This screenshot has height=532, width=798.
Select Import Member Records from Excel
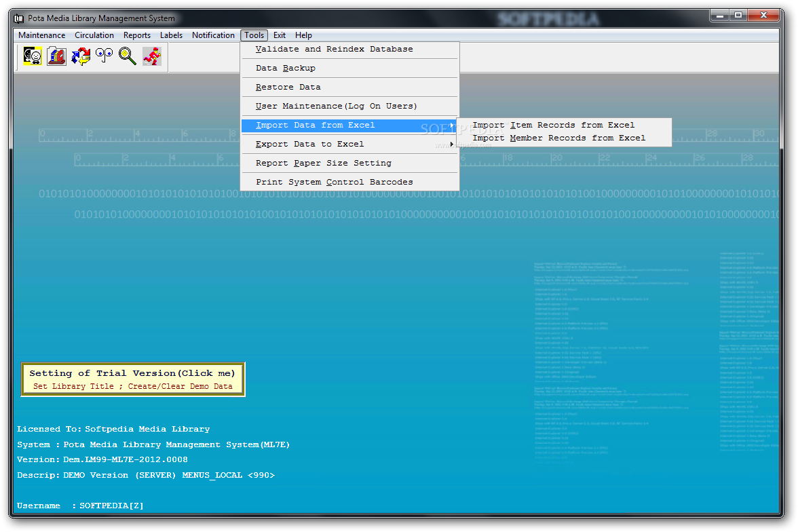point(564,138)
